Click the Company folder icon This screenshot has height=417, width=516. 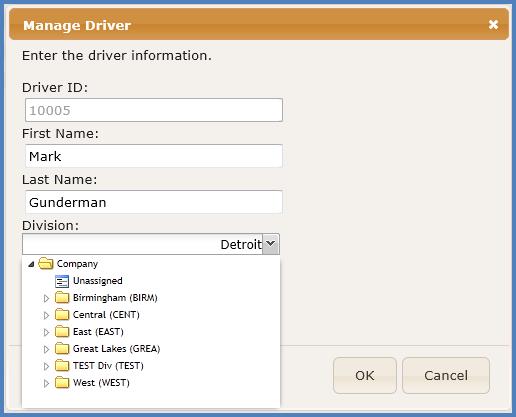[46, 263]
